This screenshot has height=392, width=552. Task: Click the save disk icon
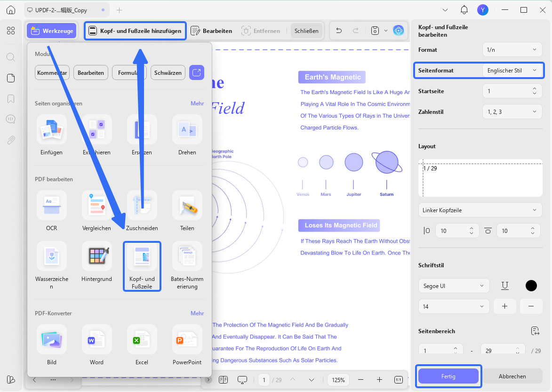[x=375, y=31]
